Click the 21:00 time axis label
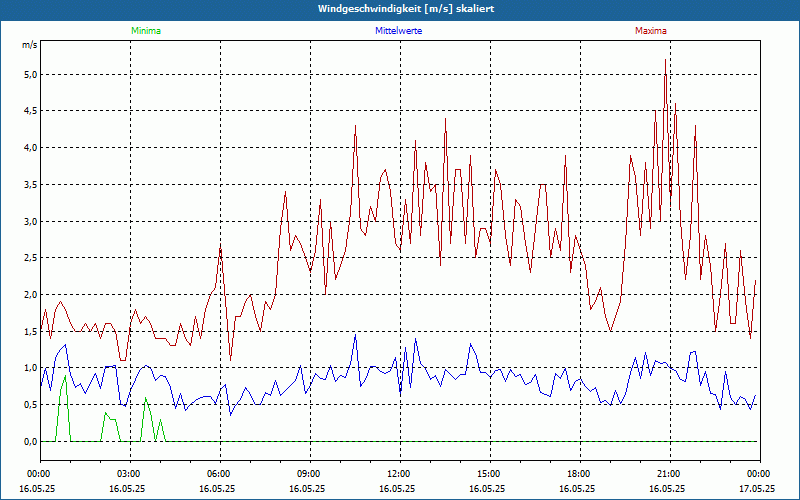 pyautogui.click(x=670, y=474)
